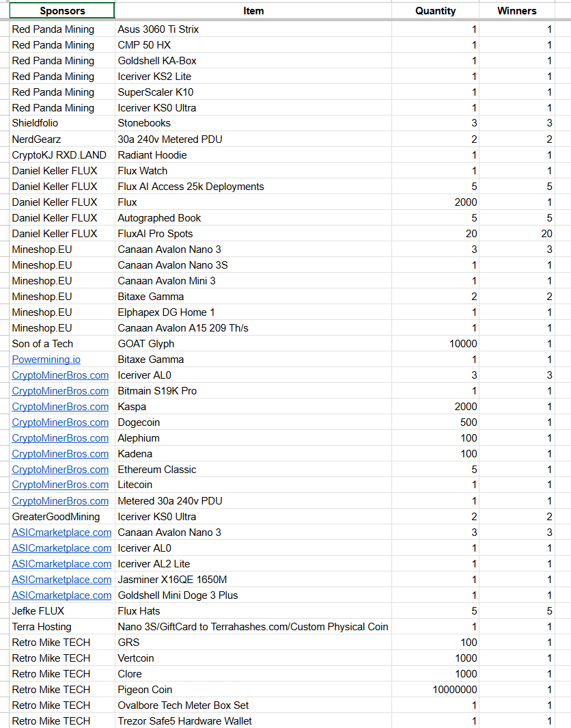
Task: Select the Asus 3060 Ti Strix cell
Action: point(253,29)
